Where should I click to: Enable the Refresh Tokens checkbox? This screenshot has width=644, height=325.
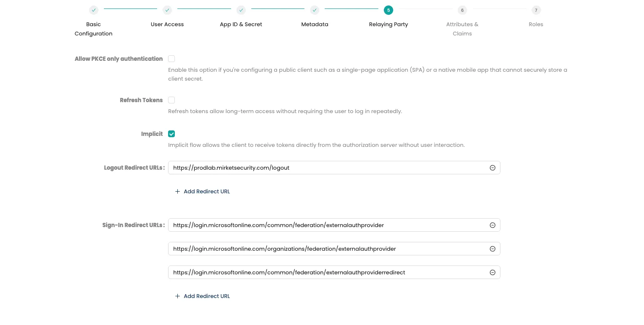(171, 100)
